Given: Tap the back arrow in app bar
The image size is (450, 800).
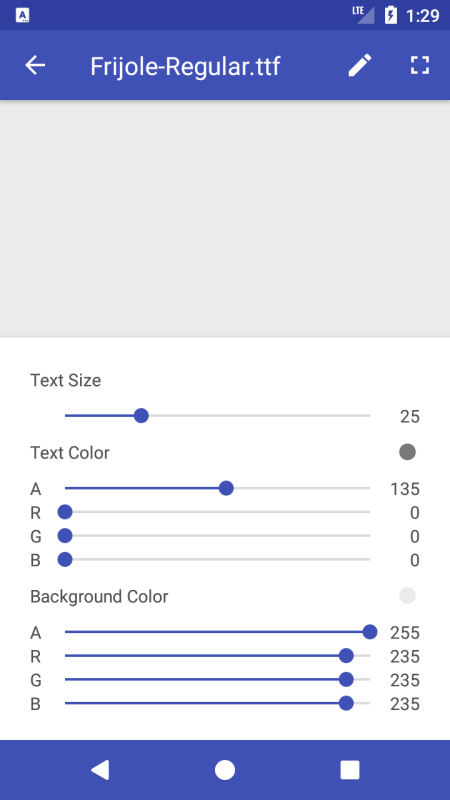Looking at the screenshot, I should (x=35, y=65).
